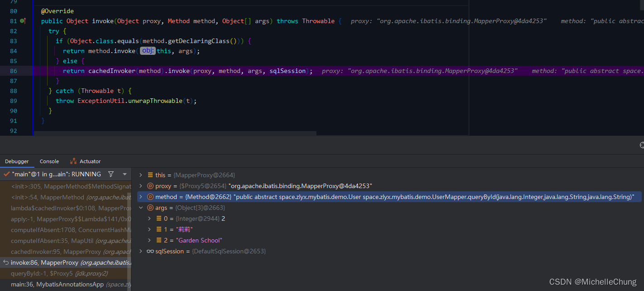Select the lambda$cachedInvoker$0:108 frame

(x=66, y=208)
